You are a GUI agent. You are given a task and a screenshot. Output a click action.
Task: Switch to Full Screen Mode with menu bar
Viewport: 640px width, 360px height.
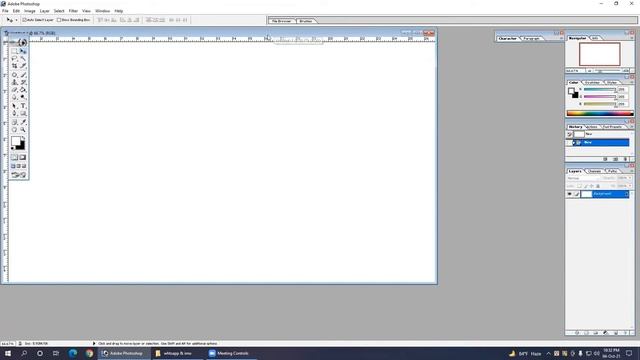pos(18,166)
